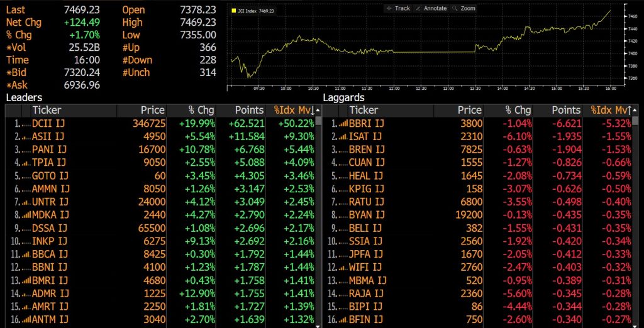This screenshot has height=328, width=644.
Task: Select the BBNI IJ ticker row
Action: (x=160, y=268)
